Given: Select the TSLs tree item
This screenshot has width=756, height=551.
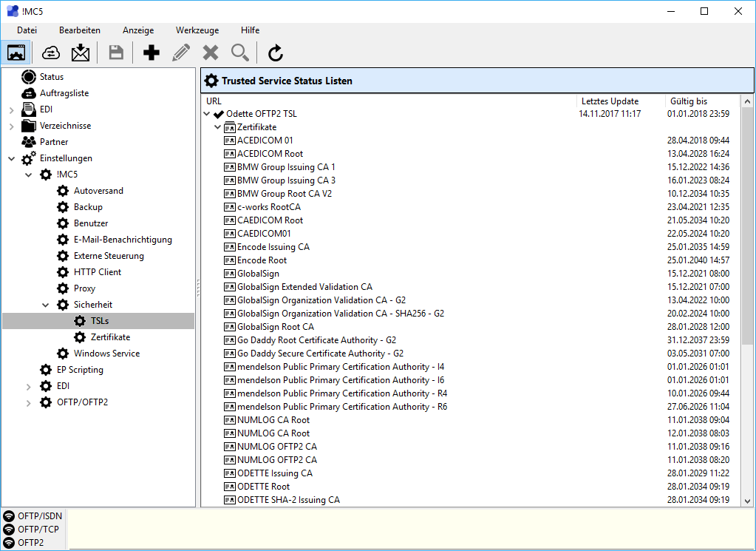Looking at the screenshot, I should tap(100, 321).
